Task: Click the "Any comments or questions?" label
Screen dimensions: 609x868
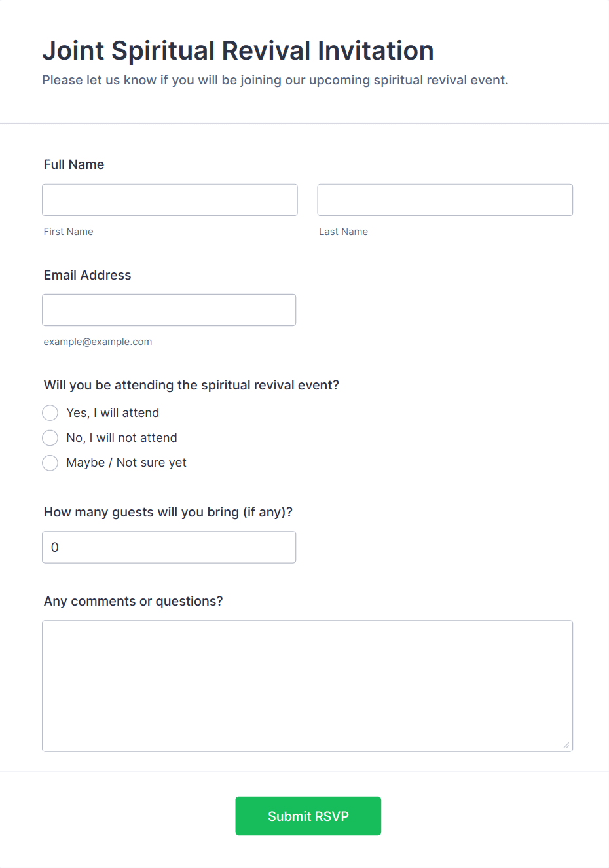Action: click(134, 601)
